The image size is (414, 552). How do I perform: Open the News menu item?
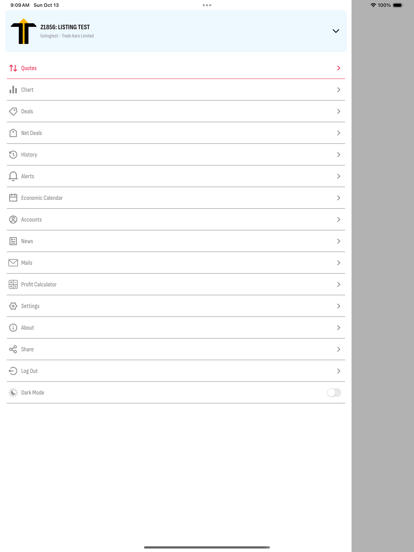pos(176,241)
